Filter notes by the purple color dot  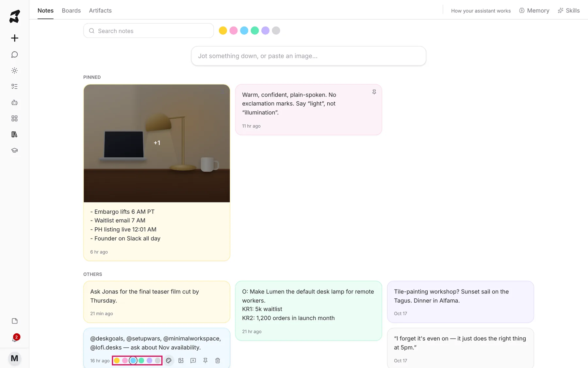[265, 31]
